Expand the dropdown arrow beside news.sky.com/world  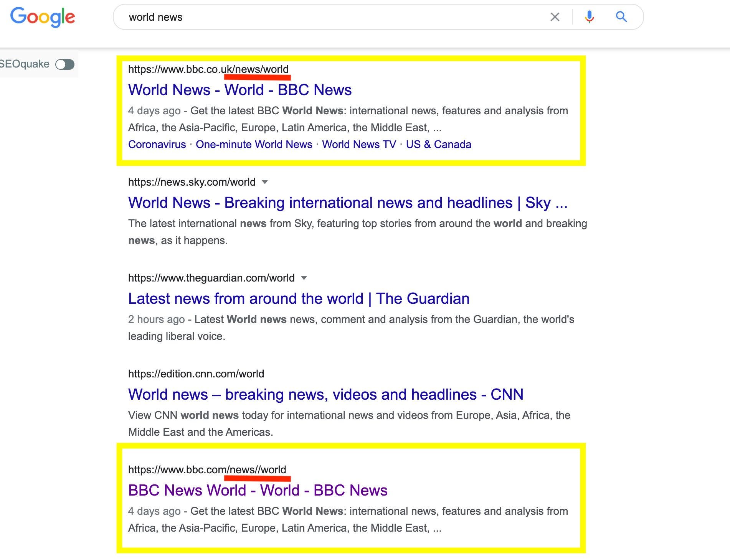(x=265, y=182)
